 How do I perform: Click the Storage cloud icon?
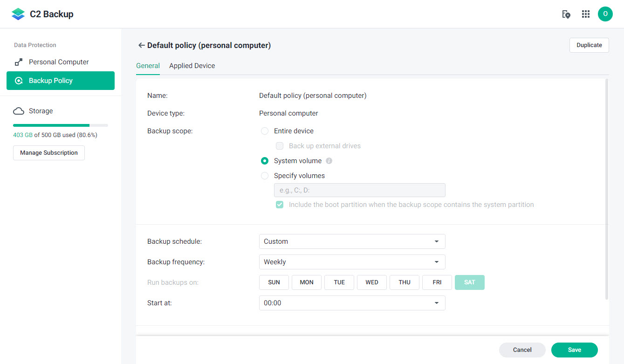pyautogui.click(x=19, y=111)
